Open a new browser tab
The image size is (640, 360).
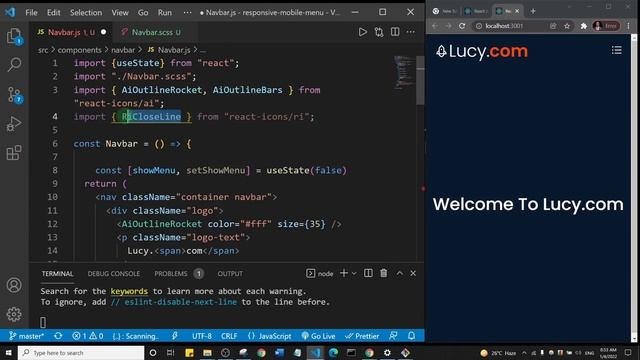click(x=533, y=11)
